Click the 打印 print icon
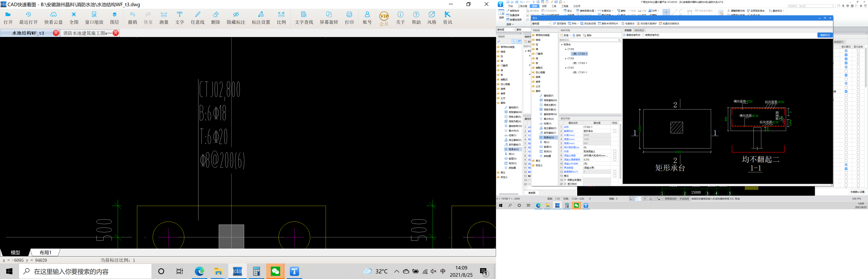The width and height of the screenshot is (868, 279). click(x=349, y=18)
